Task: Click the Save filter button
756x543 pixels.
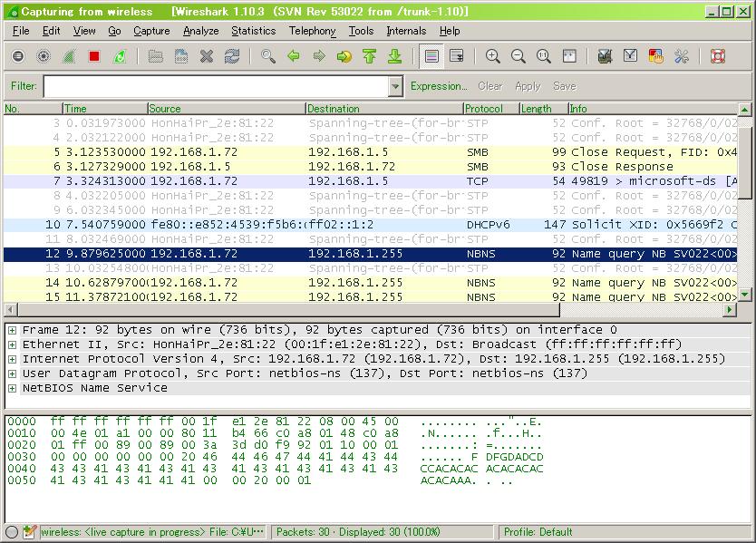Action: tap(565, 86)
